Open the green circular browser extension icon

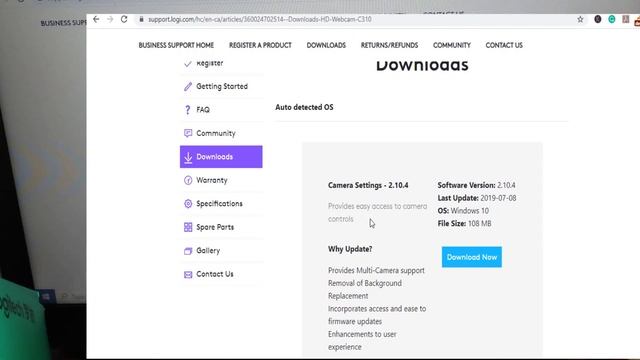pos(611,19)
